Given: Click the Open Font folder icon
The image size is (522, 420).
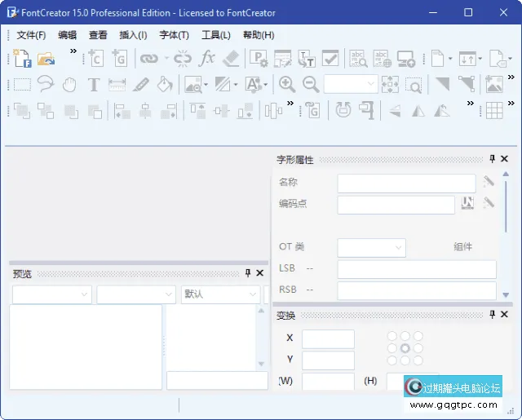Looking at the screenshot, I should pos(46,60).
